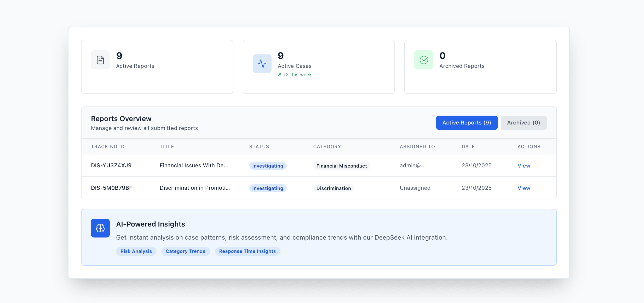Open Response Time Insights
644x303 pixels.
(x=247, y=251)
